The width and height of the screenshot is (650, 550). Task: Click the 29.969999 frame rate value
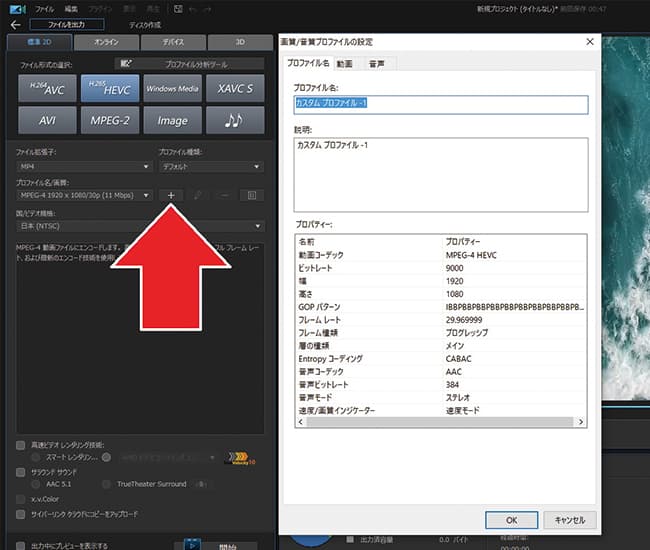click(x=463, y=320)
